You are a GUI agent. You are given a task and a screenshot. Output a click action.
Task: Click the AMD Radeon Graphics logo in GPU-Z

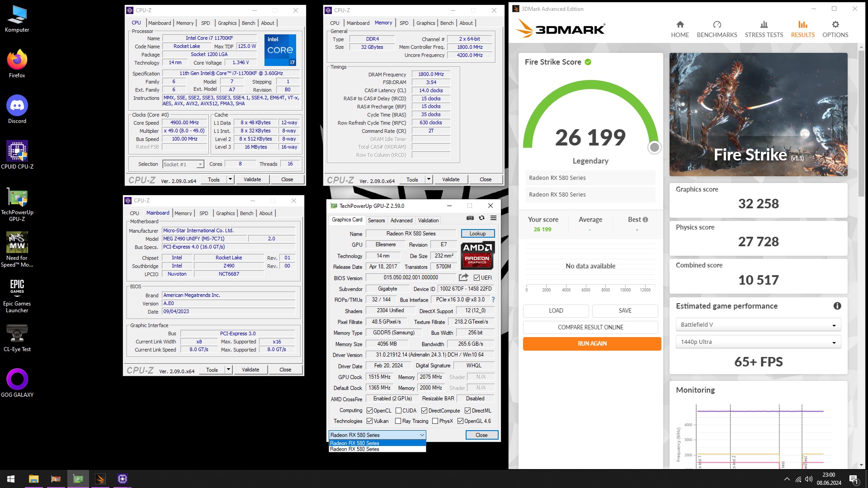click(477, 255)
